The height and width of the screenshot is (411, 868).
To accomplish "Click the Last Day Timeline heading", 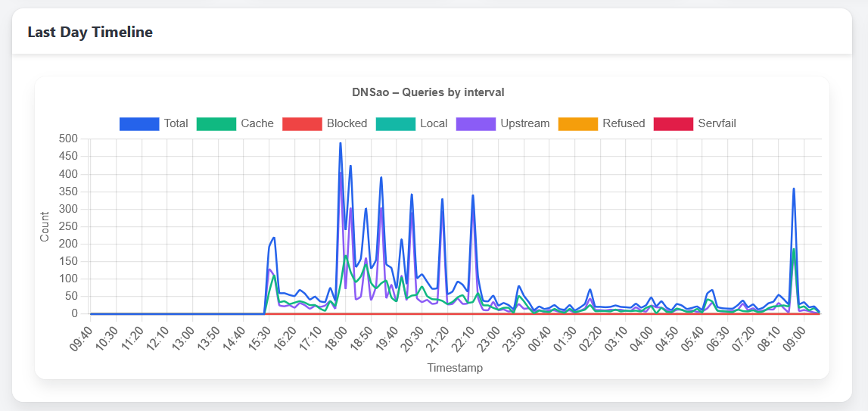I will (x=90, y=32).
